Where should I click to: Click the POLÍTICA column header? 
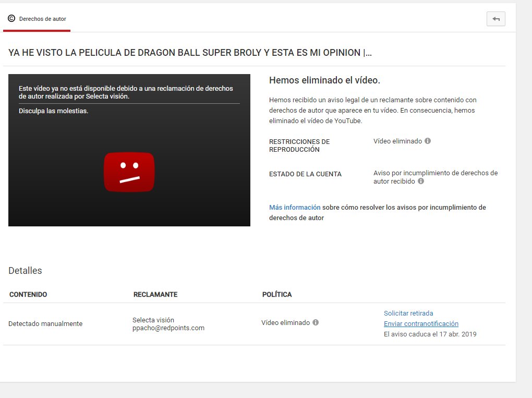pyautogui.click(x=277, y=295)
